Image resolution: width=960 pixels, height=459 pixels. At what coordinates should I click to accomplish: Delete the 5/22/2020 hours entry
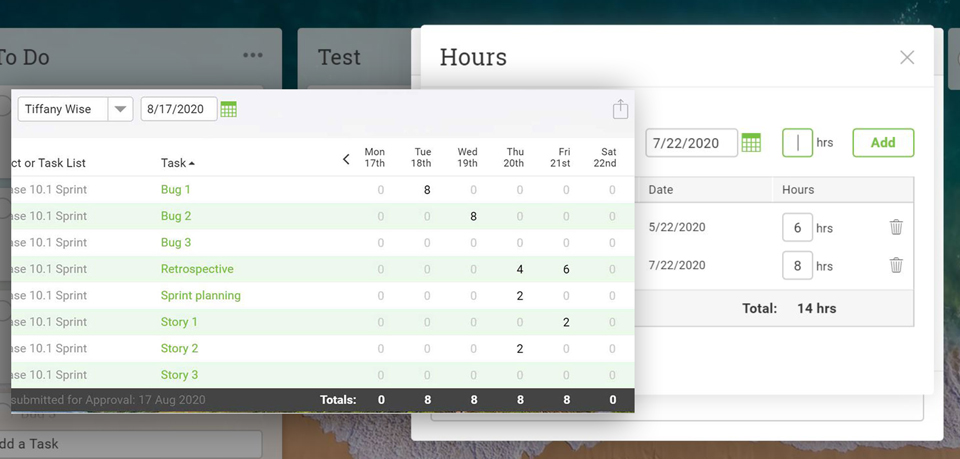pos(896,227)
